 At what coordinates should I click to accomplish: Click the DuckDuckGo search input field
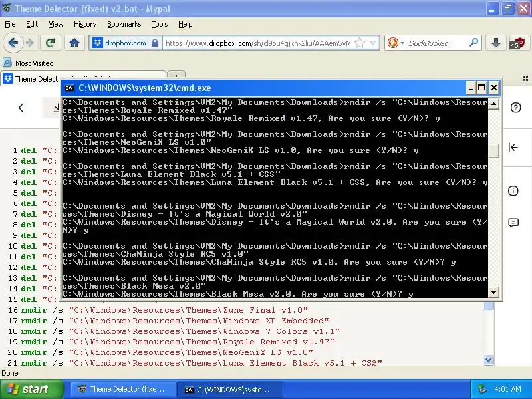pos(437,43)
